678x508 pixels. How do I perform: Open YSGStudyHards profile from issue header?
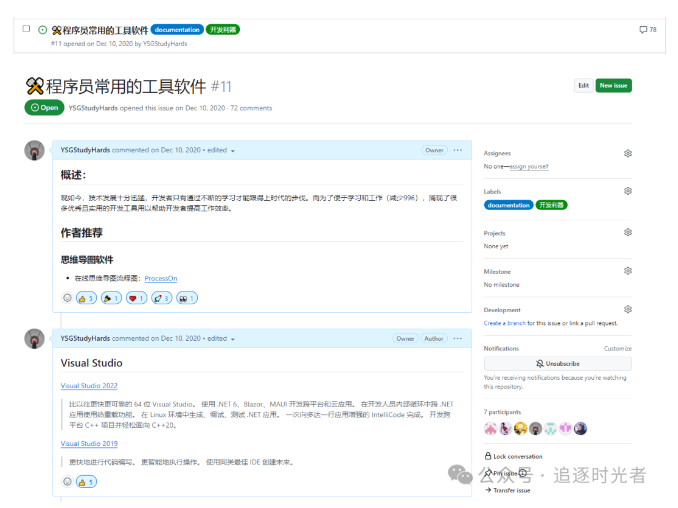93,108
